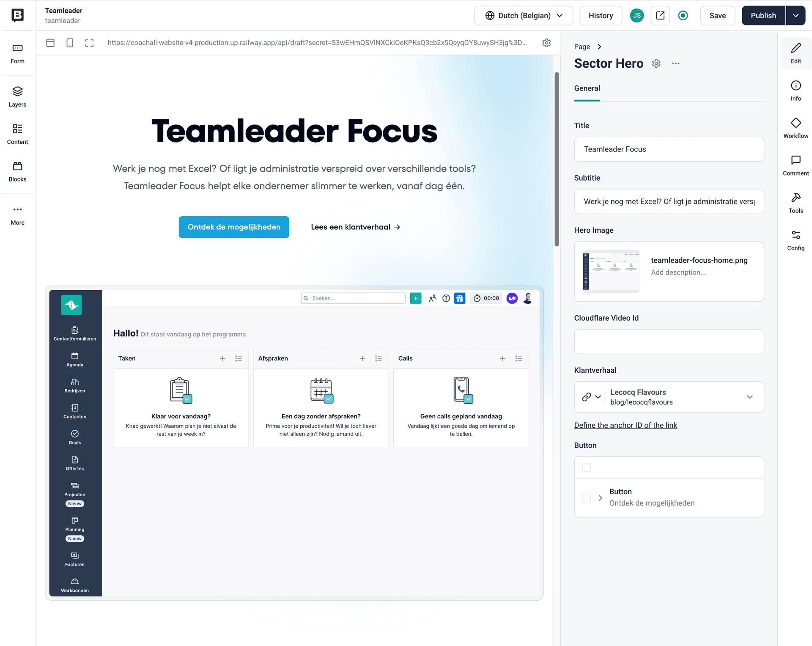Click the plus icon in Calls card
The height and width of the screenshot is (646, 812).
click(502, 358)
